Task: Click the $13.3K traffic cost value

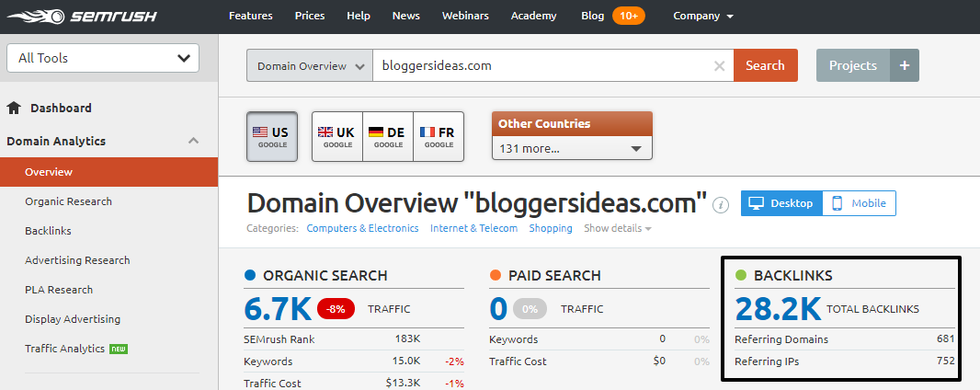Action: 404,384
